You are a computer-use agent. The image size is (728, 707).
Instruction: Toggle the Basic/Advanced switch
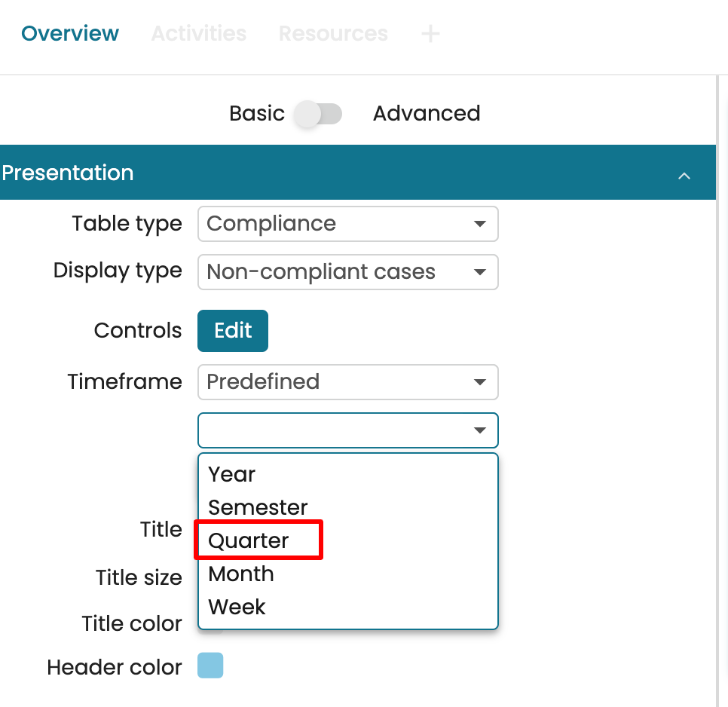pos(319,114)
